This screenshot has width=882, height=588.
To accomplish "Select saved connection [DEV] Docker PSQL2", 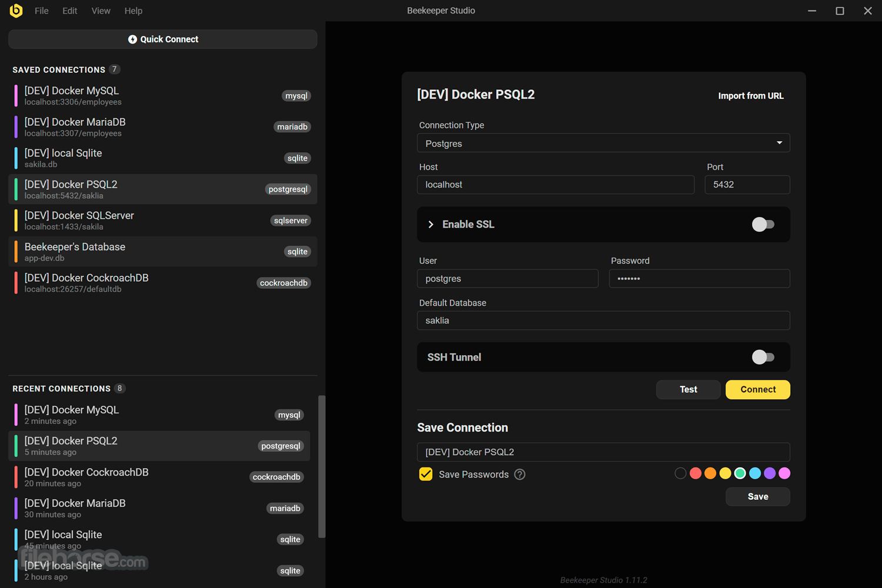I will point(163,189).
